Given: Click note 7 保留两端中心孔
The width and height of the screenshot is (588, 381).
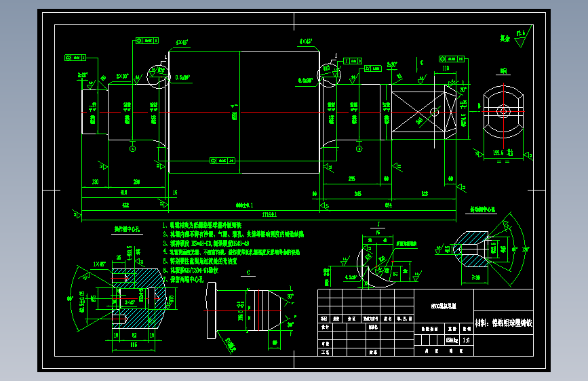Looking at the screenshot, I should [x=183, y=279].
